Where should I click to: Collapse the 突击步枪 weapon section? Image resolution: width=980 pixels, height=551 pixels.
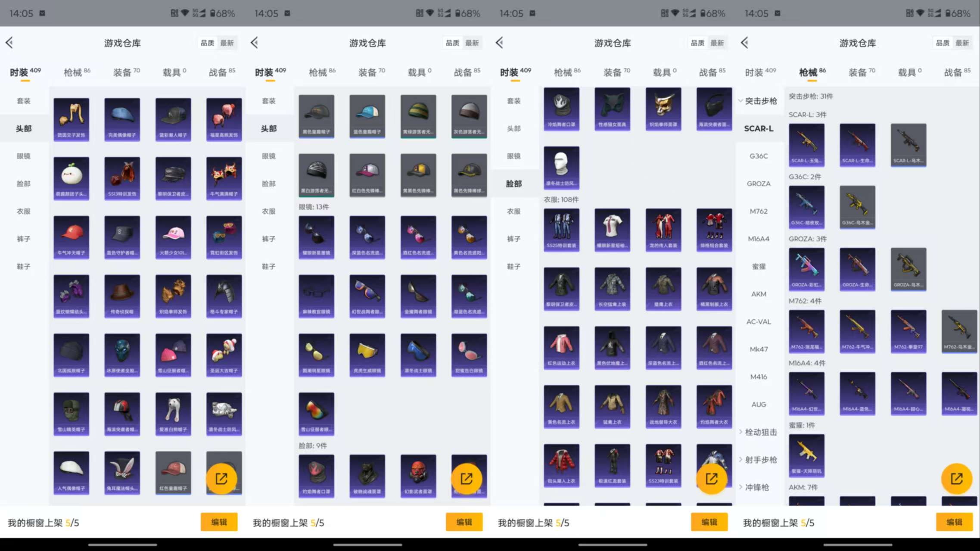(760, 101)
